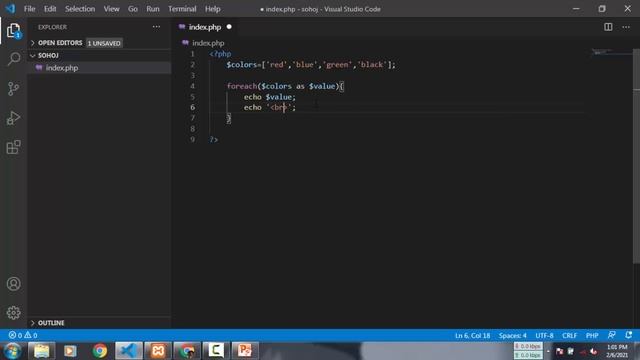This screenshot has width=640, height=360.
Task: Open XAMPP from the taskbar
Action: click(x=158, y=351)
